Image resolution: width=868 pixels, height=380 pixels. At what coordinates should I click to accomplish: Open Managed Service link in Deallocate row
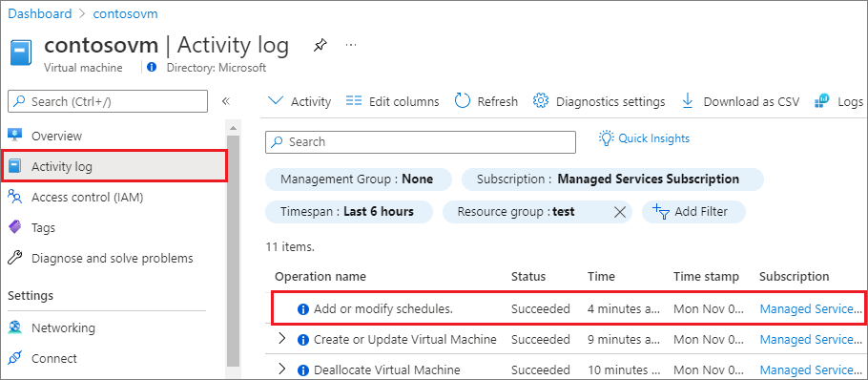pos(811,370)
